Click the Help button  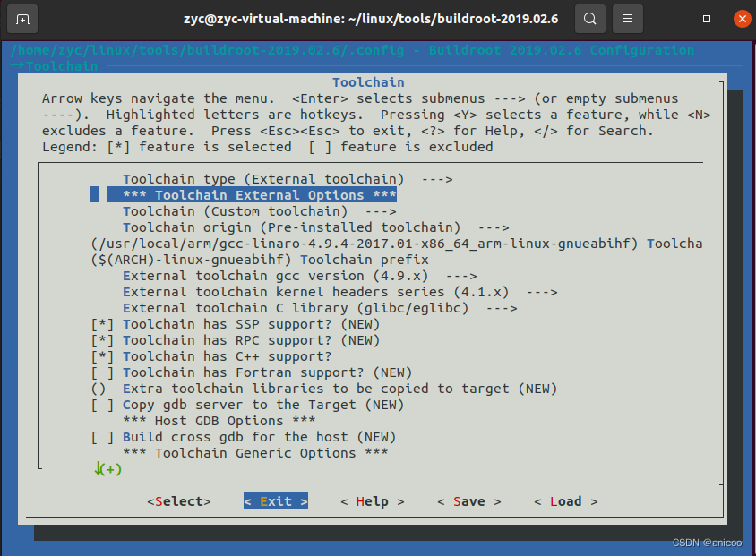click(372, 501)
